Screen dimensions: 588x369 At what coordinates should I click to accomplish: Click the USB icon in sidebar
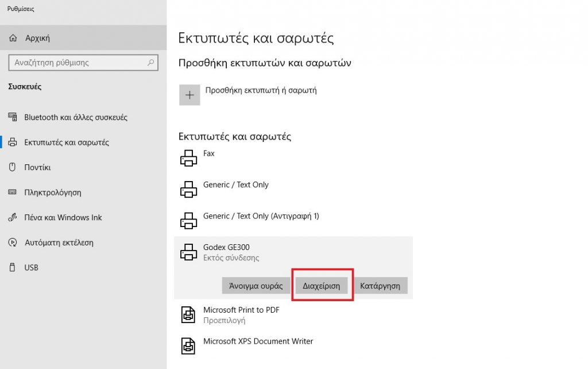pos(13,268)
